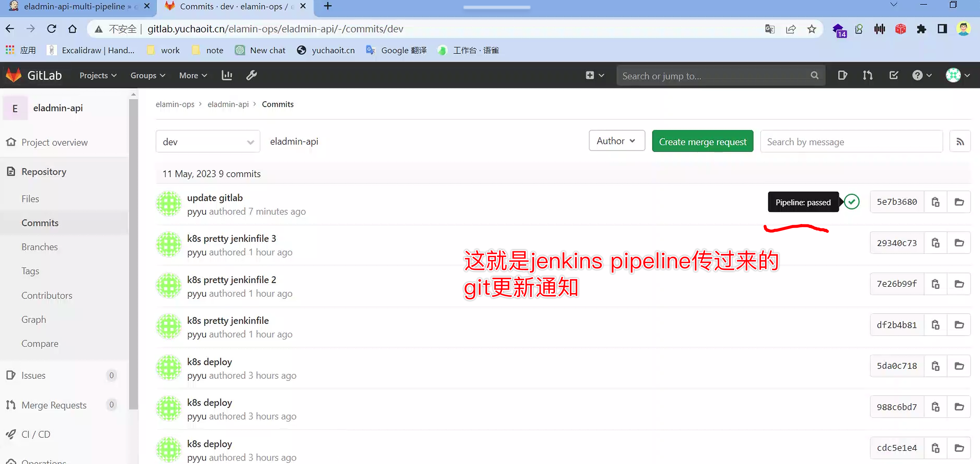Browse files at commit df2b4b81
This screenshot has height=464, width=980.
(959, 325)
